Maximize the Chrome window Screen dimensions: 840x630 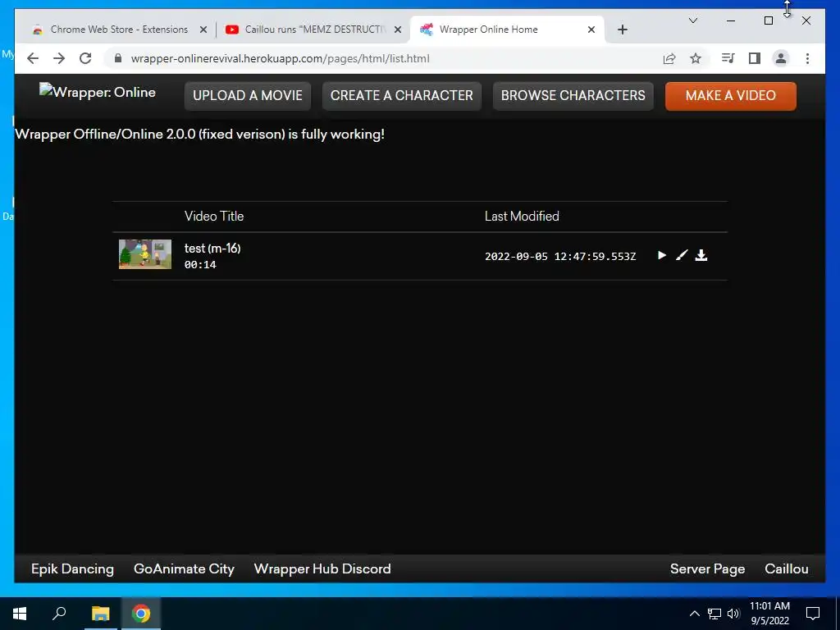(769, 21)
